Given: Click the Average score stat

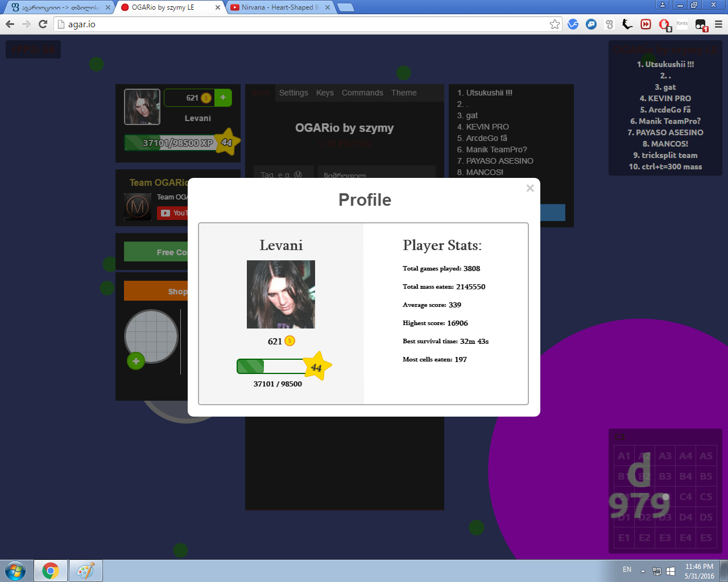Looking at the screenshot, I should tap(432, 305).
